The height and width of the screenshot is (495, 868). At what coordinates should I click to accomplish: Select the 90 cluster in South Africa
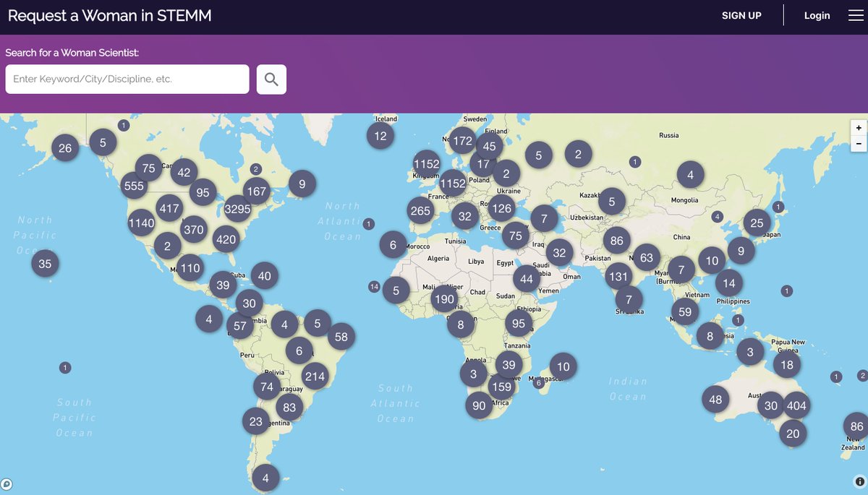479,406
